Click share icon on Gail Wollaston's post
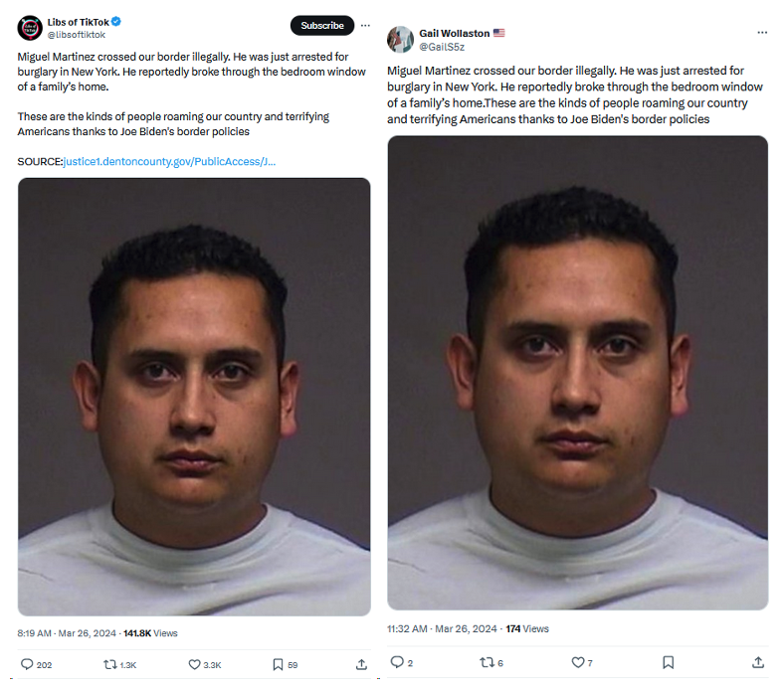This screenshot has width=784, height=689. point(758,662)
